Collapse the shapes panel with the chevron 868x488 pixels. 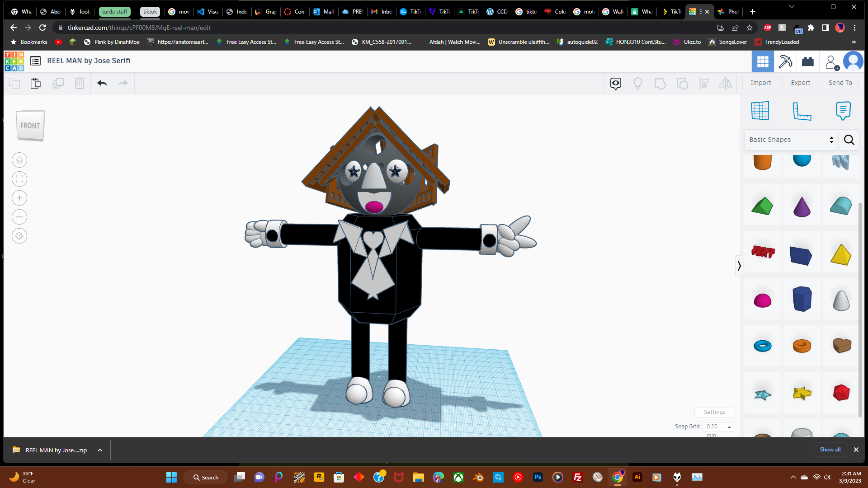coord(739,266)
